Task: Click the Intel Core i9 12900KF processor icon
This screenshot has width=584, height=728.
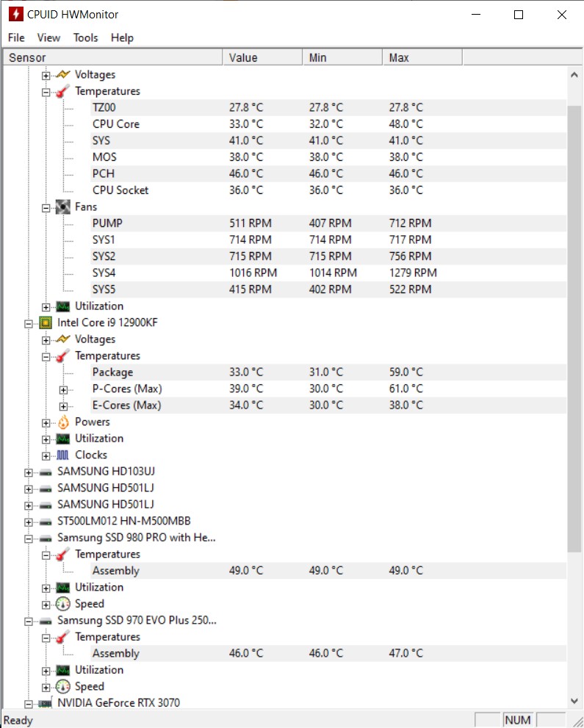Action: pos(46,322)
